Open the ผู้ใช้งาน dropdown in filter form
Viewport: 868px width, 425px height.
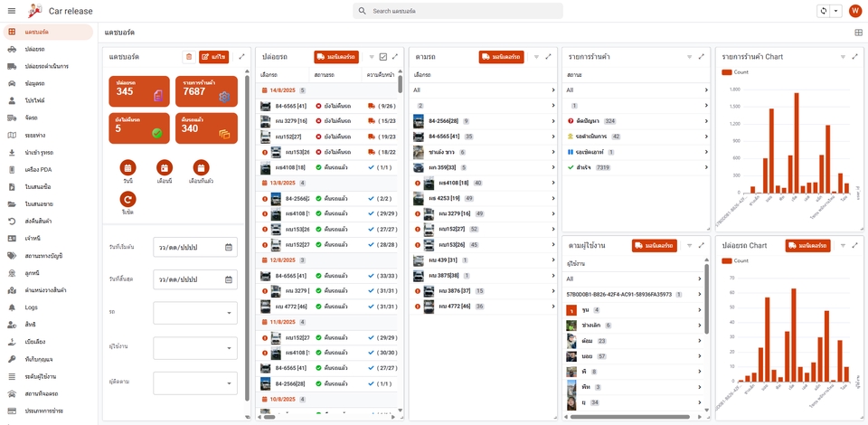pyautogui.click(x=194, y=347)
